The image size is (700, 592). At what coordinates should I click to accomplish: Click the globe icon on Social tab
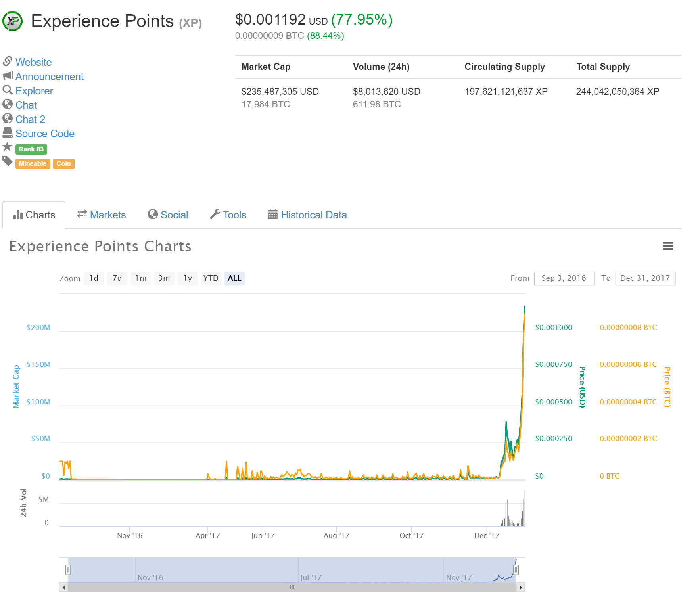tap(153, 215)
